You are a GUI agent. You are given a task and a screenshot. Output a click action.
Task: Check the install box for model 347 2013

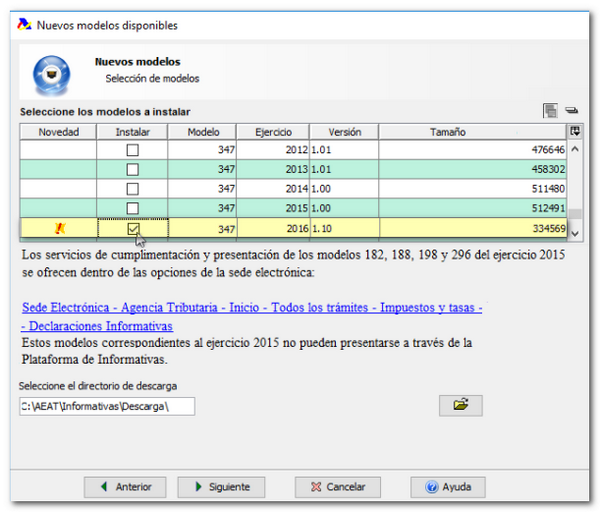point(132,169)
